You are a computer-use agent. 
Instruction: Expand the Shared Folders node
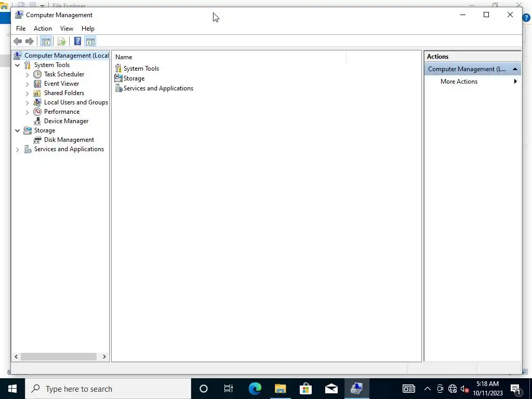(28, 94)
